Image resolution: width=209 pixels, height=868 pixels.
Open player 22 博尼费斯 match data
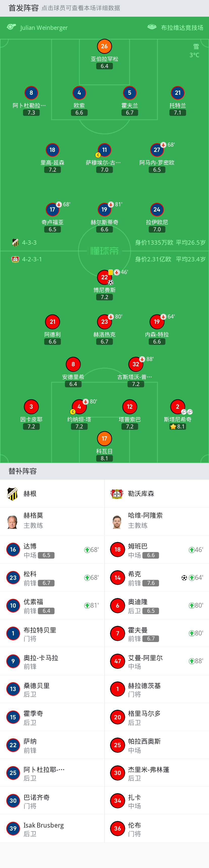tap(104, 277)
